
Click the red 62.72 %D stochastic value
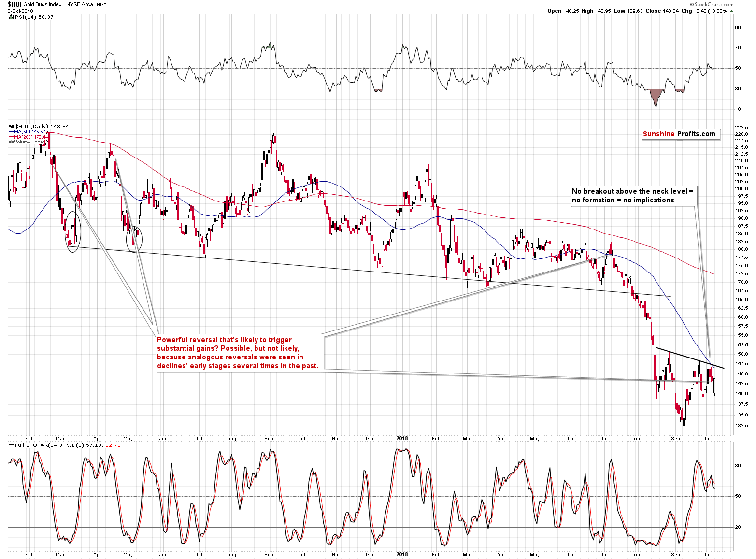(113, 445)
